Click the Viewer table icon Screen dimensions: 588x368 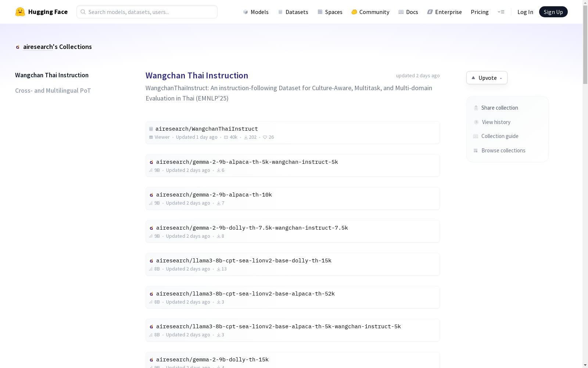tap(151, 137)
